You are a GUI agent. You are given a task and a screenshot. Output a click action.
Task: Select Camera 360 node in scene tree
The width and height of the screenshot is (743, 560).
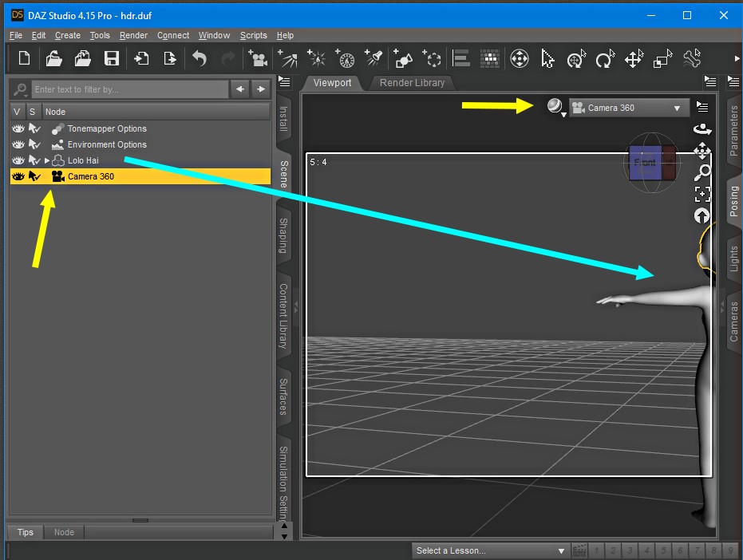pyautogui.click(x=140, y=176)
